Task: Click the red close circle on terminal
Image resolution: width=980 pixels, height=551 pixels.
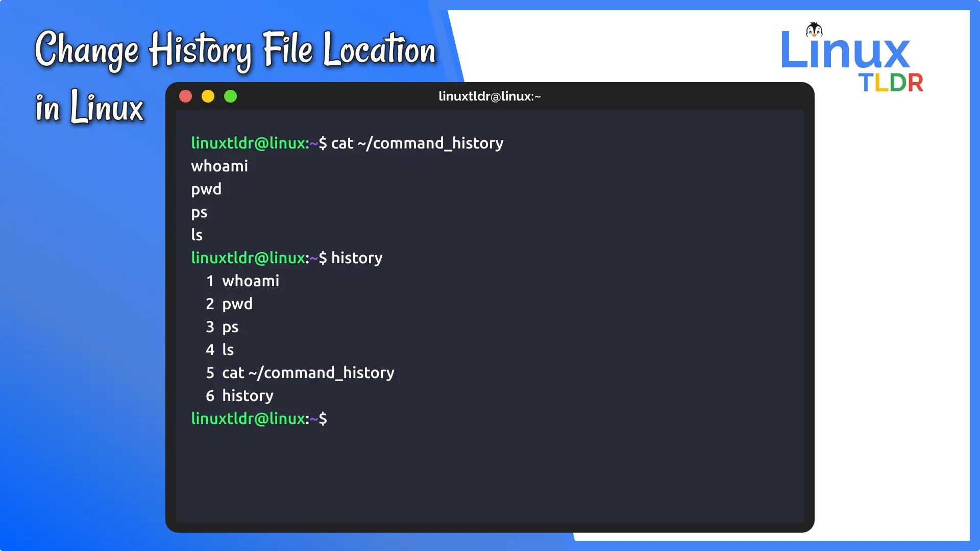Action: (185, 96)
